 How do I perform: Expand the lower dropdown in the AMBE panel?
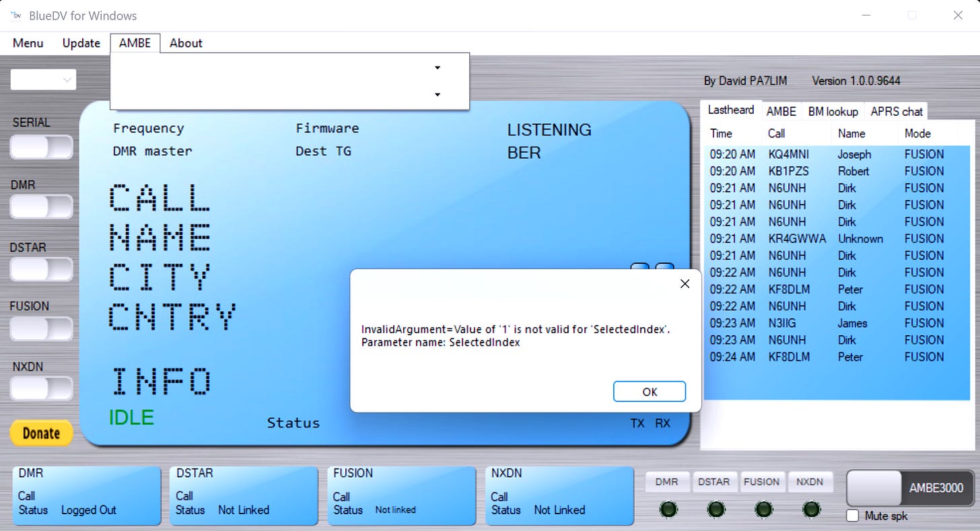coord(437,95)
